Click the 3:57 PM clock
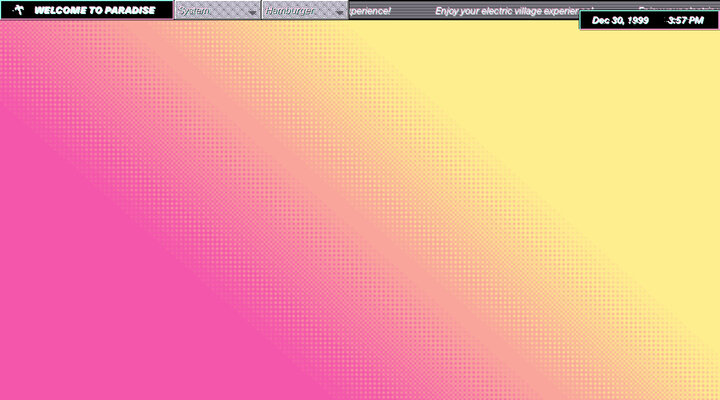 (685, 20)
